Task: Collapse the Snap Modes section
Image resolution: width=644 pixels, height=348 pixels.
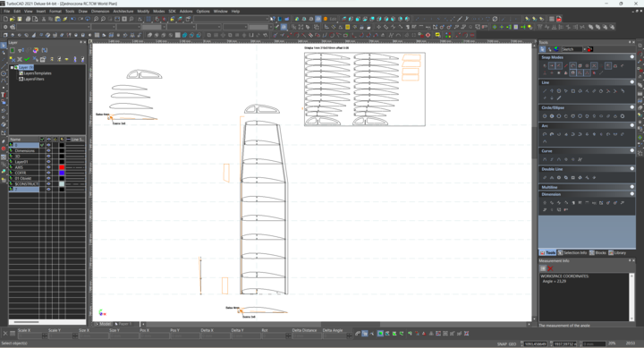Action: pos(632,57)
